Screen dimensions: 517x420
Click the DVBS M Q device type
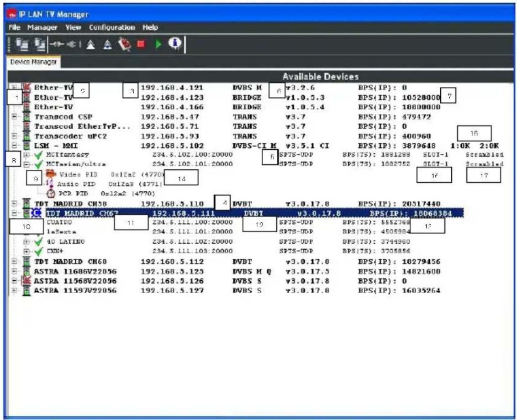[252, 271]
